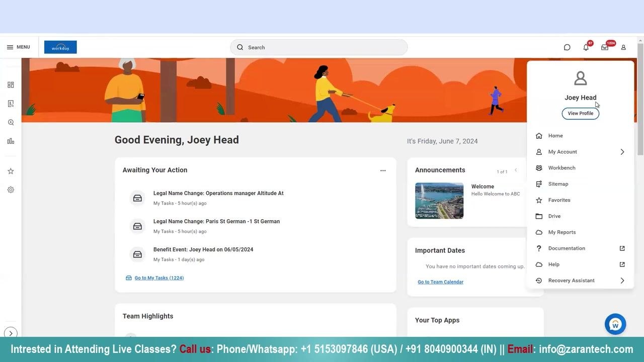Select Sitemap in profile menu
The width and height of the screenshot is (644, 362).
tap(580, 184)
